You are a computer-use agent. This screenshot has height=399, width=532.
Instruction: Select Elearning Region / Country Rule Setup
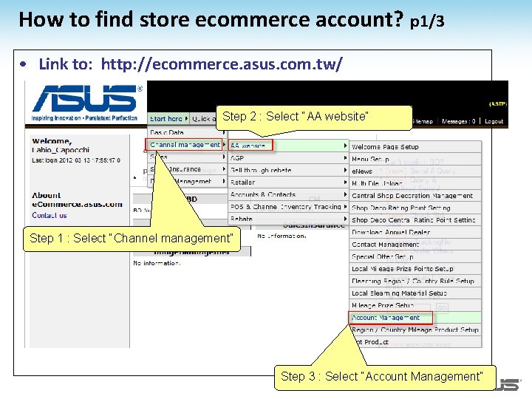[x=415, y=282]
